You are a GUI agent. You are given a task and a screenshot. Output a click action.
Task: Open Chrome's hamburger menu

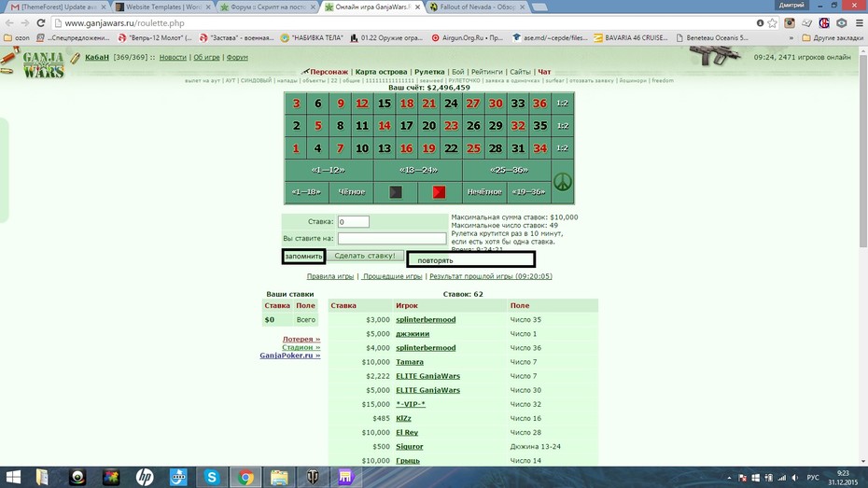860,23
